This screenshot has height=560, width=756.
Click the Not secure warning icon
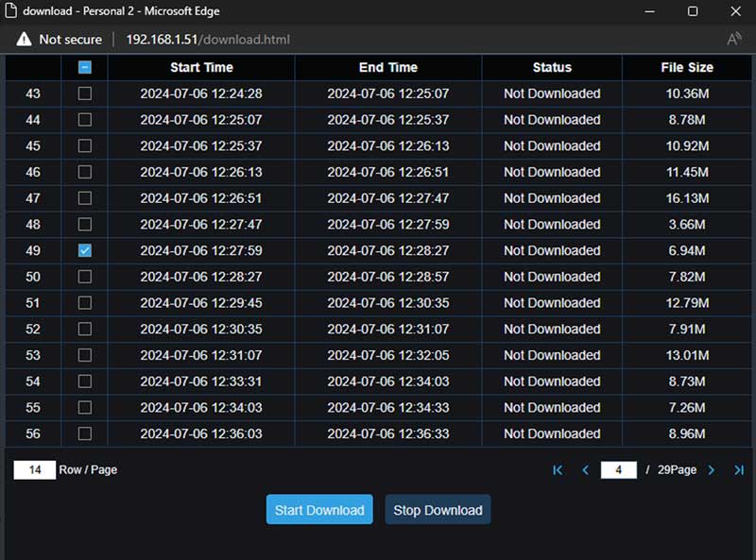coord(25,40)
